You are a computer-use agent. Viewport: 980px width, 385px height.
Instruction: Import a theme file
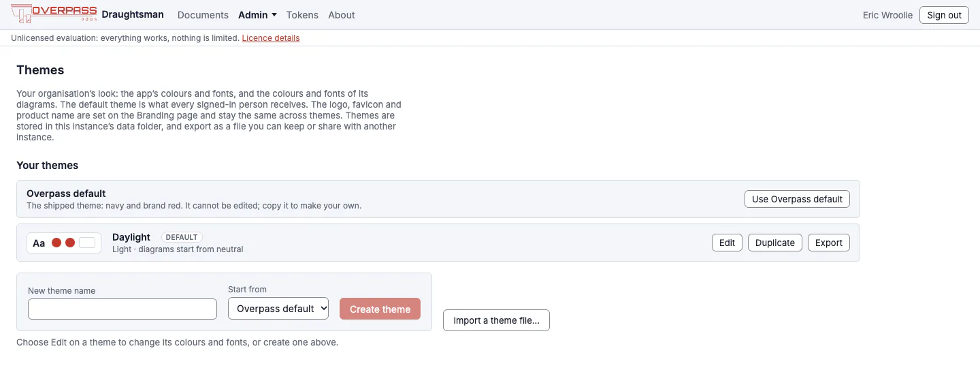[496, 320]
